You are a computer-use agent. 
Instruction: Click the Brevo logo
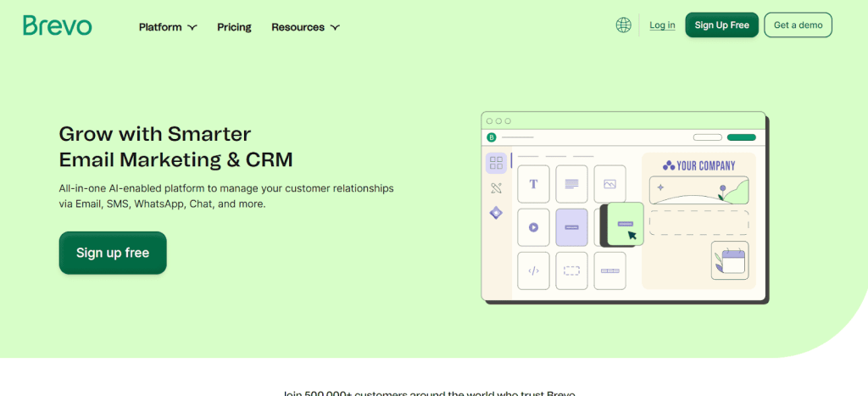coord(57,25)
